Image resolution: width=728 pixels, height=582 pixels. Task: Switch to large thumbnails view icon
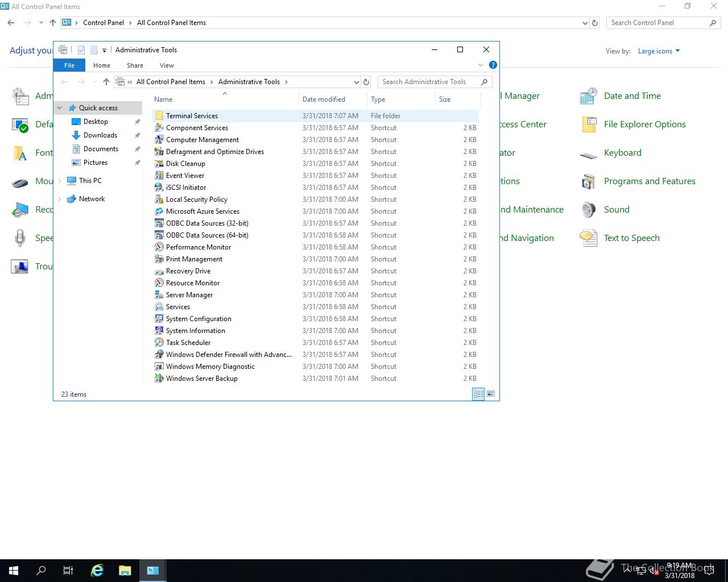pos(491,394)
